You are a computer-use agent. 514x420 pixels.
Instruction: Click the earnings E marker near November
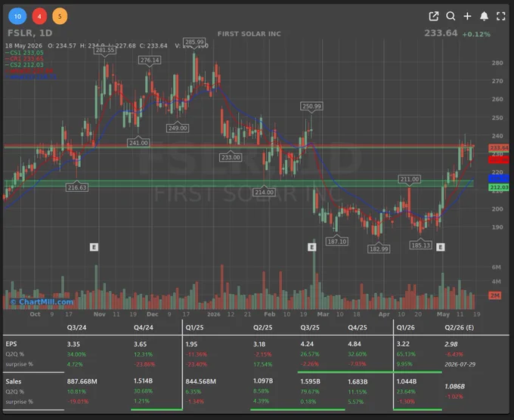pyautogui.click(x=94, y=247)
